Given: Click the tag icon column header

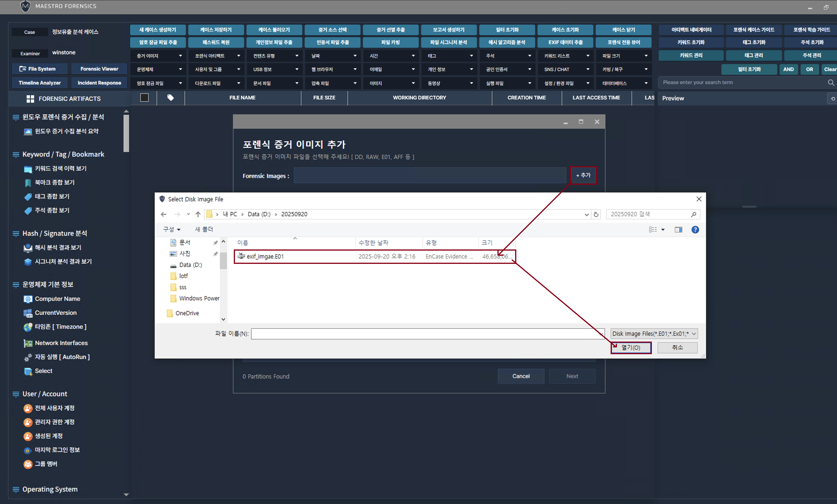Looking at the screenshot, I should (170, 98).
